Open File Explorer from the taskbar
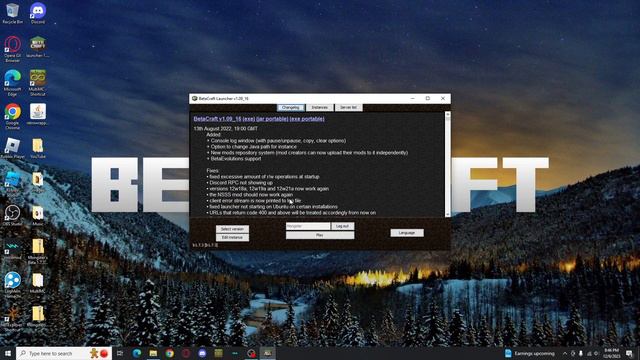This screenshot has width=640, height=360. point(153,353)
